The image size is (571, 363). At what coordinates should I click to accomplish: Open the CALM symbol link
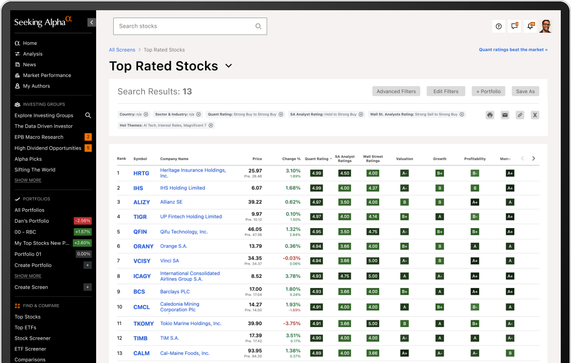pos(141,353)
